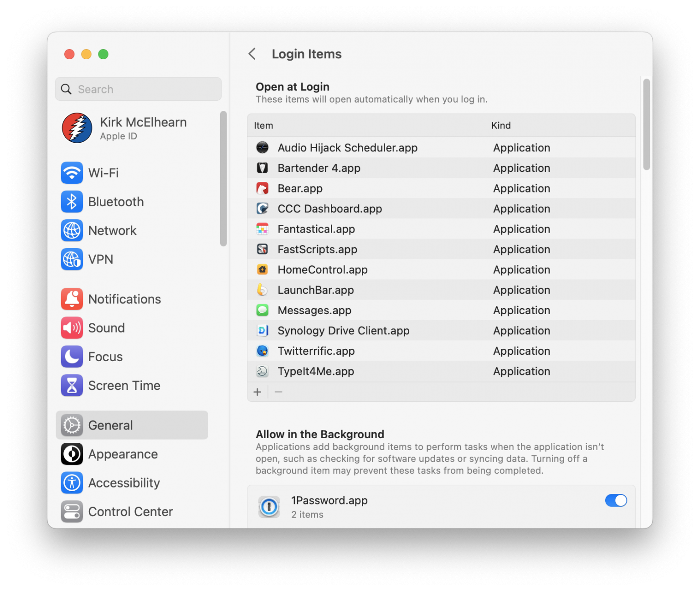Click inside the Search field
The height and width of the screenshot is (591, 700).
[138, 89]
